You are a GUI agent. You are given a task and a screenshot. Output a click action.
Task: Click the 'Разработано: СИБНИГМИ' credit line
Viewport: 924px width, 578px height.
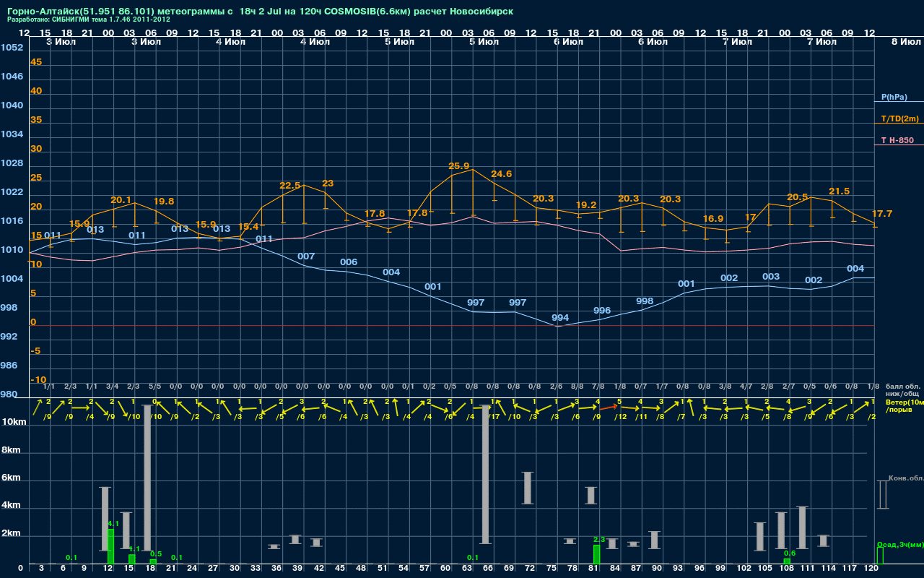pos(88,20)
